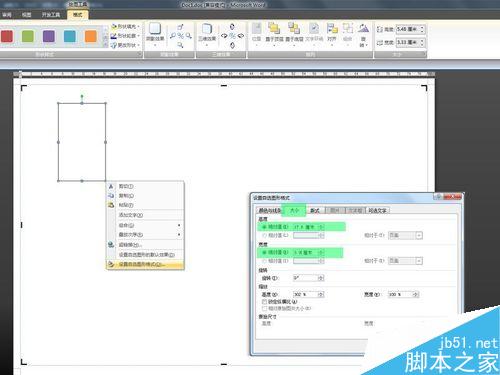Open the Size (大小) tab in dialog

(x=294, y=210)
